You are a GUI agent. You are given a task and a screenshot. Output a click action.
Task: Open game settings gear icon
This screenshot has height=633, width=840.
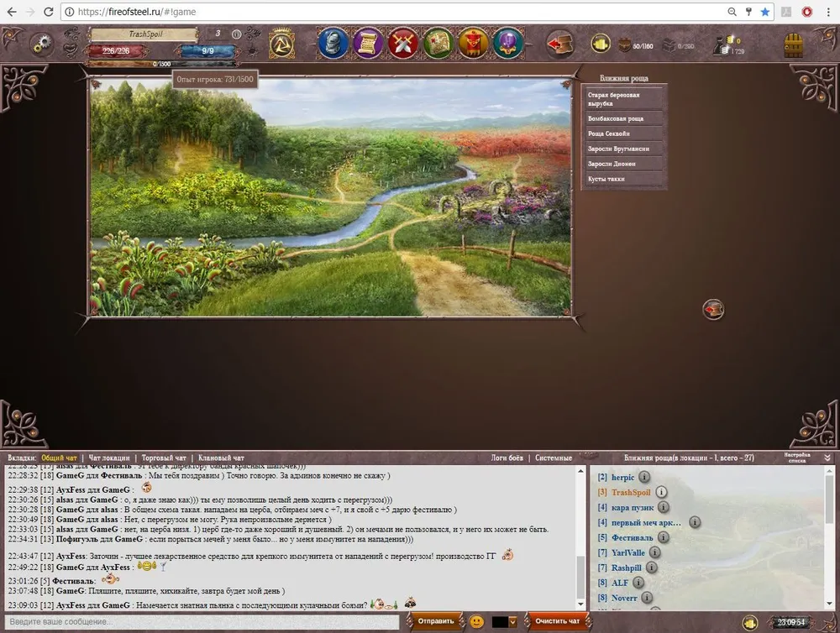(41, 45)
